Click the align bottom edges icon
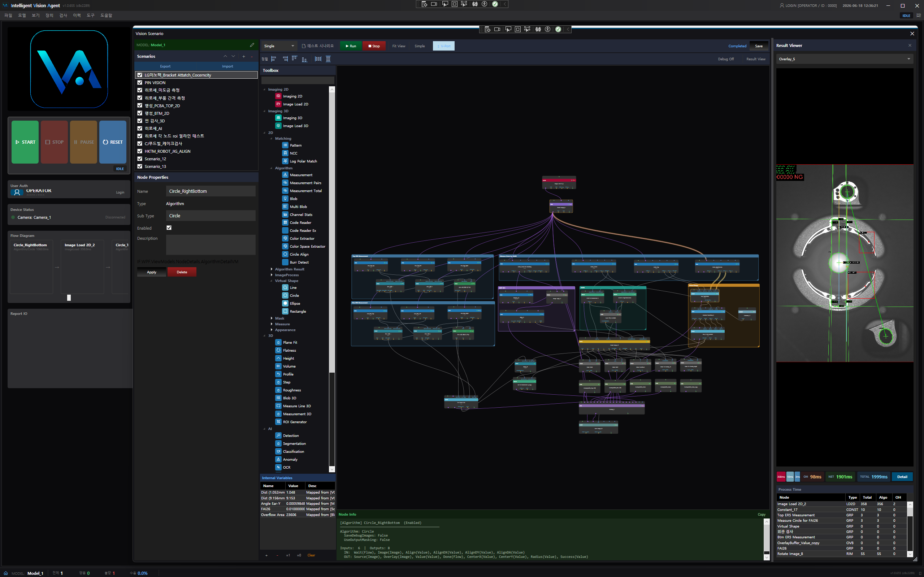The width and height of the screenshot is (924, 577). coord(304,59)
